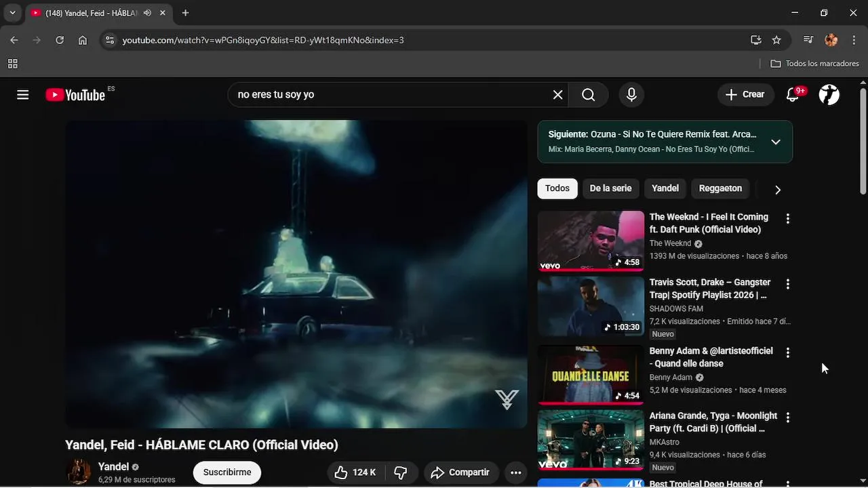Select the De la serie filter chip
868x488 pixels.
[610, 188]
